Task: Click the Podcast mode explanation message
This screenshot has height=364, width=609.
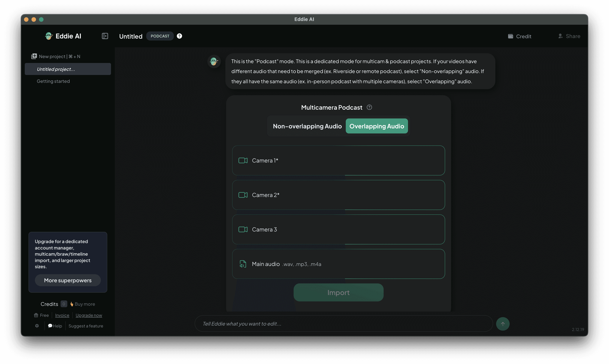Action: pos(360,71)
